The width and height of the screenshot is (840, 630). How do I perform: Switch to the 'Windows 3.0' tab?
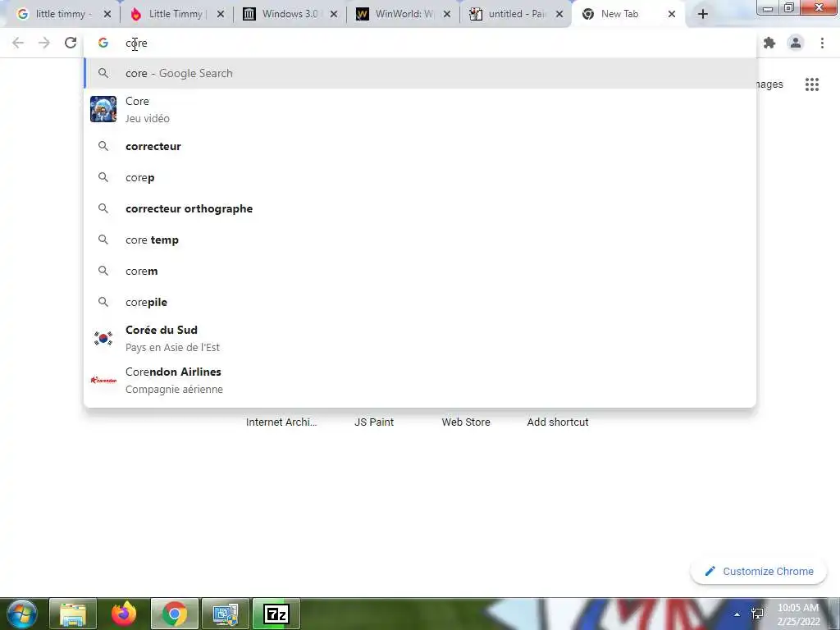tap(290, 15)
